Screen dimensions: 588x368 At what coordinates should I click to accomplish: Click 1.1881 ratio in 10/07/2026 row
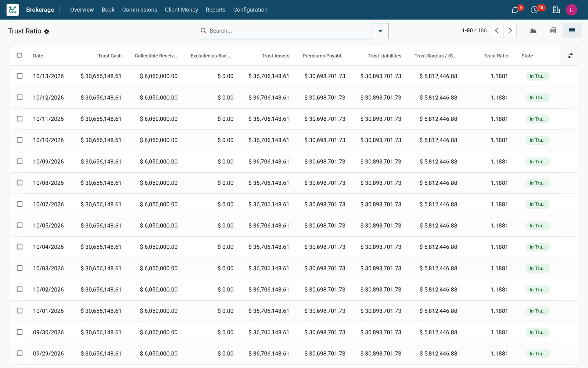pos(499,204)
